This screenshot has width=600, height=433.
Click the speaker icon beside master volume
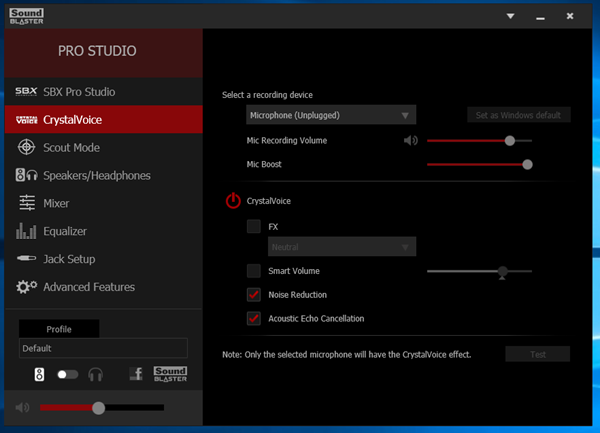pos(23,408)
